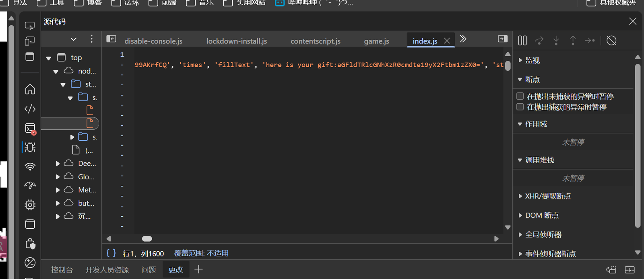Toggle deactivate breakpoints icon

pos(611,40)
